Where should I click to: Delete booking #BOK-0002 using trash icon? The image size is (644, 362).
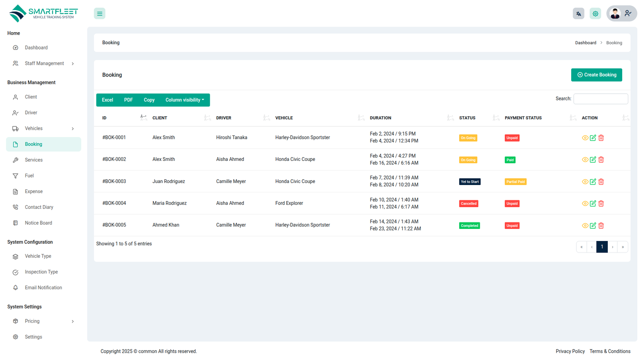(601, 160)
